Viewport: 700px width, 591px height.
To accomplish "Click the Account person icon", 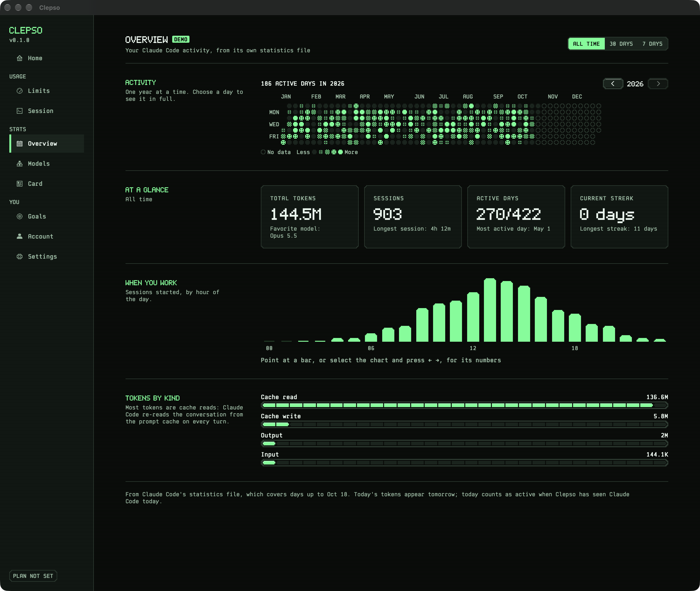I will (x=20, y=236).
